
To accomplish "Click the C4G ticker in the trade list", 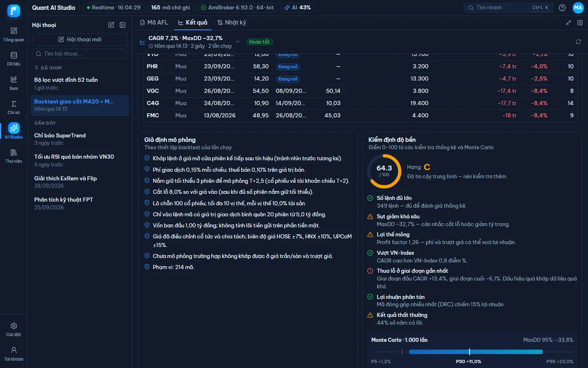I will 153,103.
